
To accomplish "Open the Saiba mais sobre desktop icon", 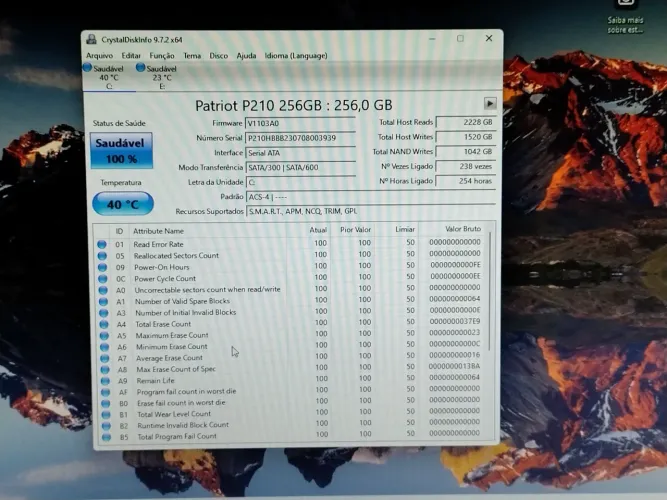I will [625, 16].
